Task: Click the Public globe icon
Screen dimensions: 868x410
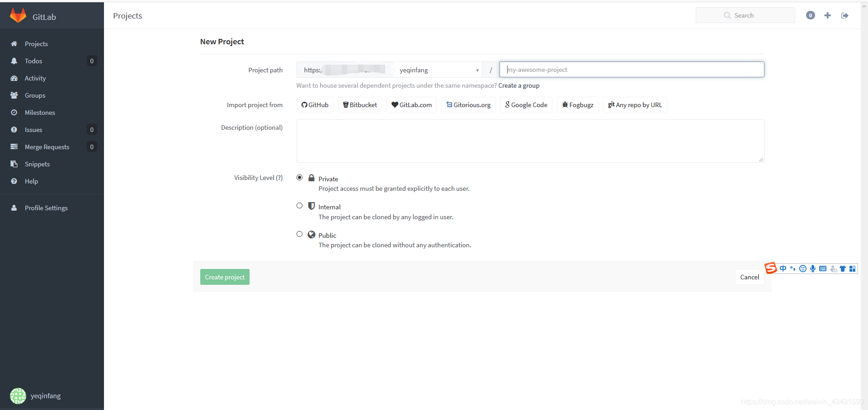Action: coord(311,235)
